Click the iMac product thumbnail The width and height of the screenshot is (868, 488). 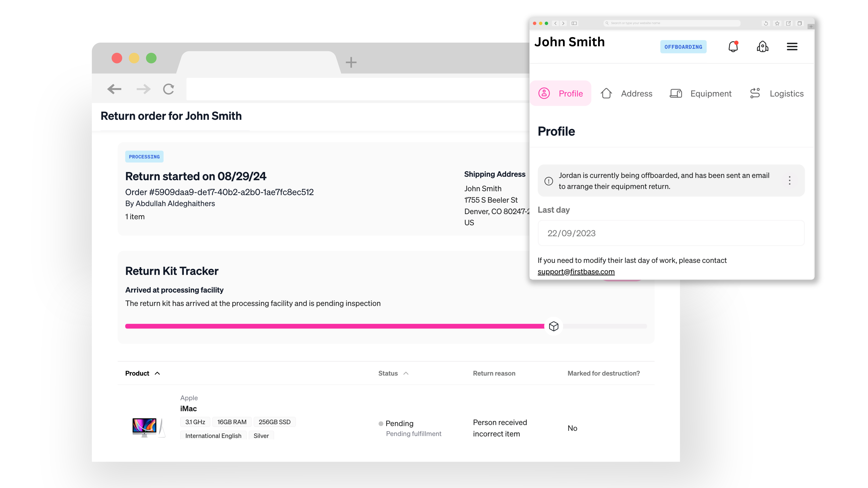click(x=148, y=427)
